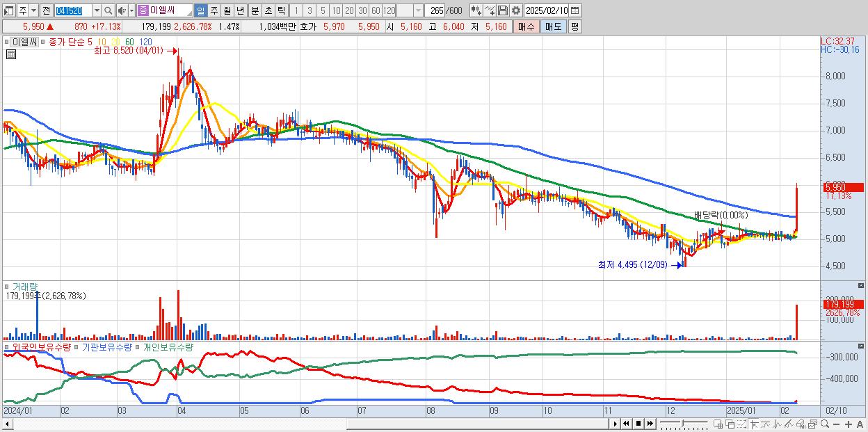The height and width of the screenshot is (432, 868).
Task: Select yearly (년) chart period
Action: (x=240, y=10)
